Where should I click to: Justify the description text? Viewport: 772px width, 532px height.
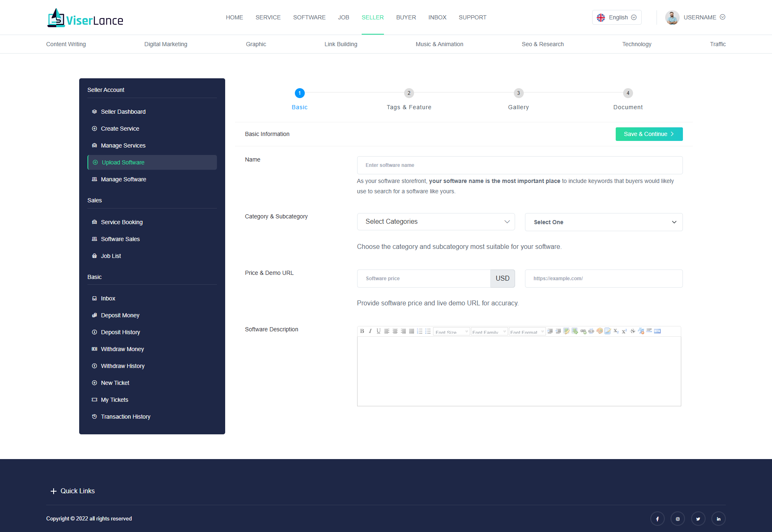pos(412,331)
